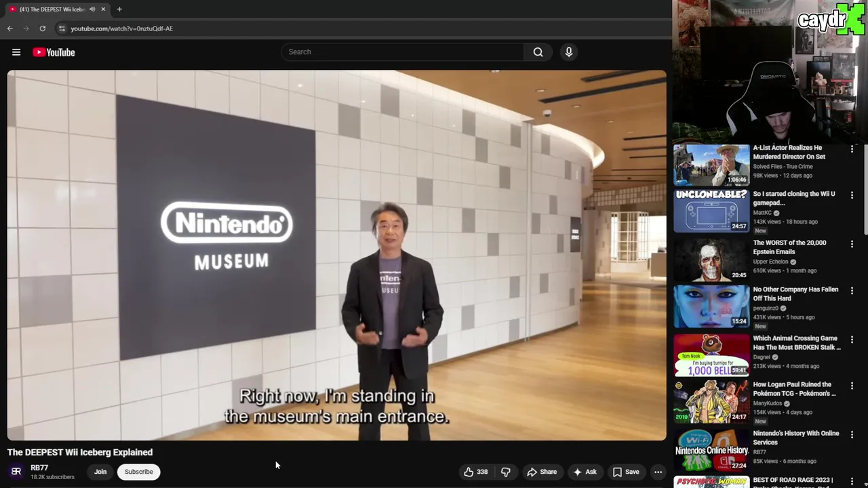Open options for Wii U gamepad video
Screen dimensions: 868x488
coord(852,195)
